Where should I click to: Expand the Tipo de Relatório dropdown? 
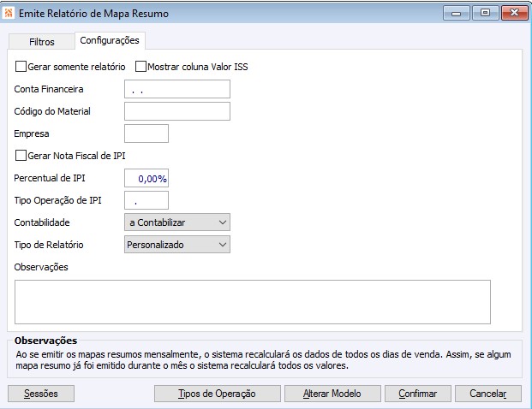177,245
